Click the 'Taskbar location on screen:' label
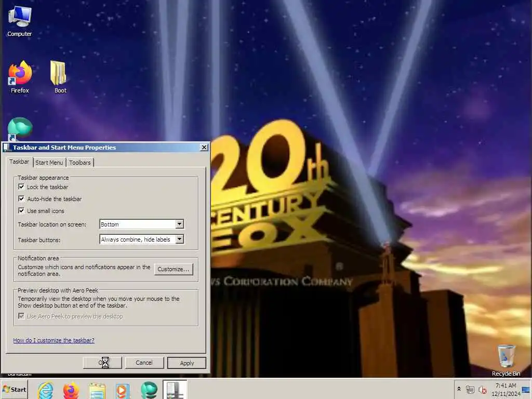 coord(52,224)
